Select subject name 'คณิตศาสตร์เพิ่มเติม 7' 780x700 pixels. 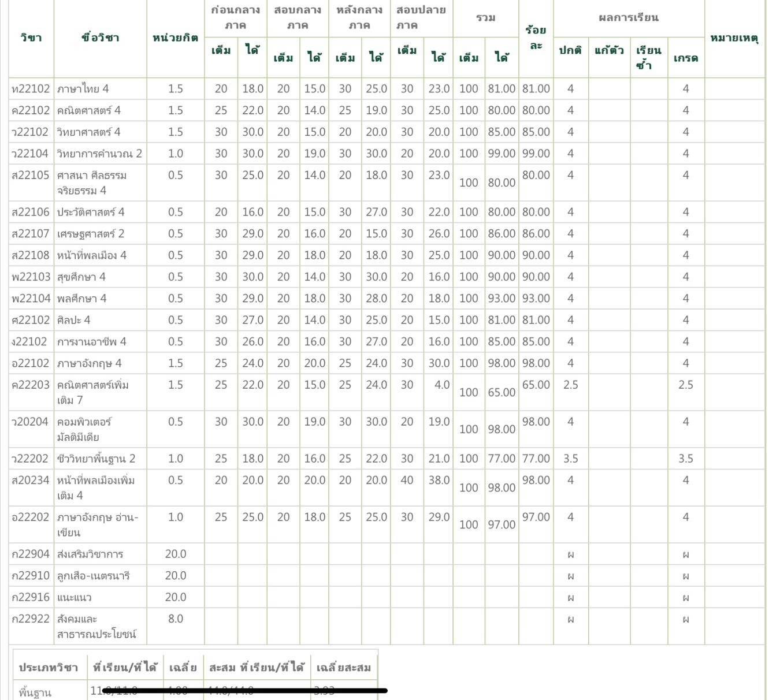click(x=92, y=392)
